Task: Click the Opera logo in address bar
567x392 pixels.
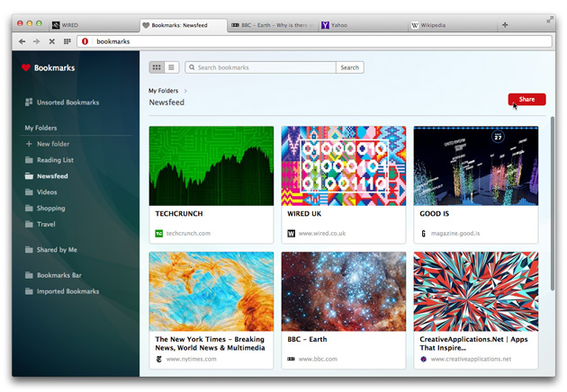Action: 85,41
